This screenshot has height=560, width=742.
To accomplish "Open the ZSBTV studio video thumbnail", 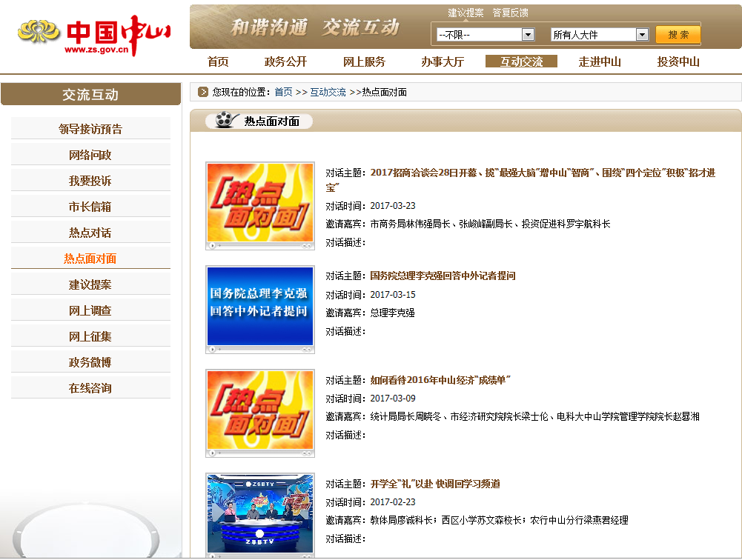I will (259, 515).
